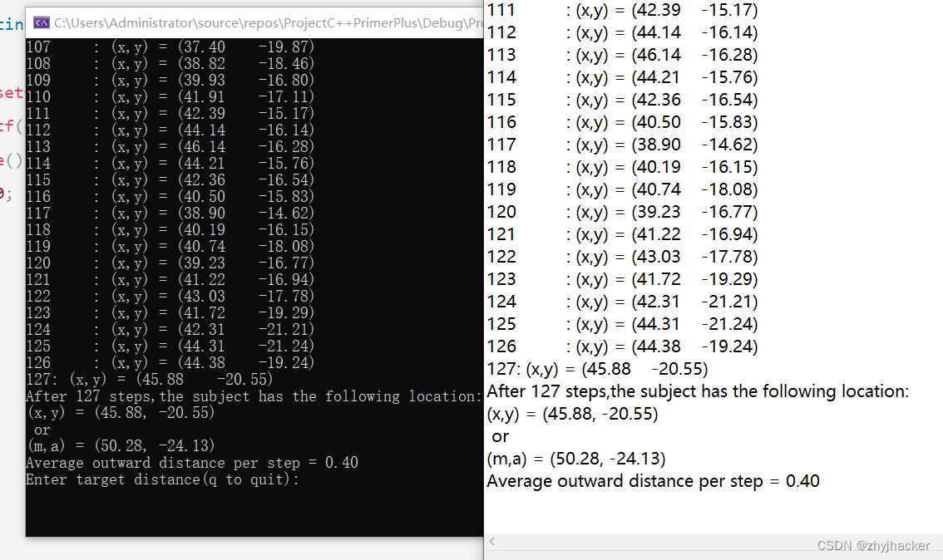943x560 pixels.
Task: Click right pane 'After 127 steps' line
Action: [x=698, y=392]
